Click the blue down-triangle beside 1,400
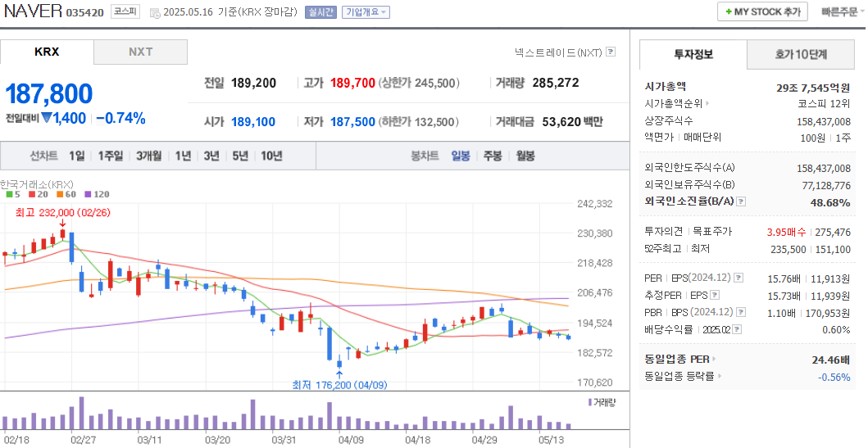 (47, 118)
